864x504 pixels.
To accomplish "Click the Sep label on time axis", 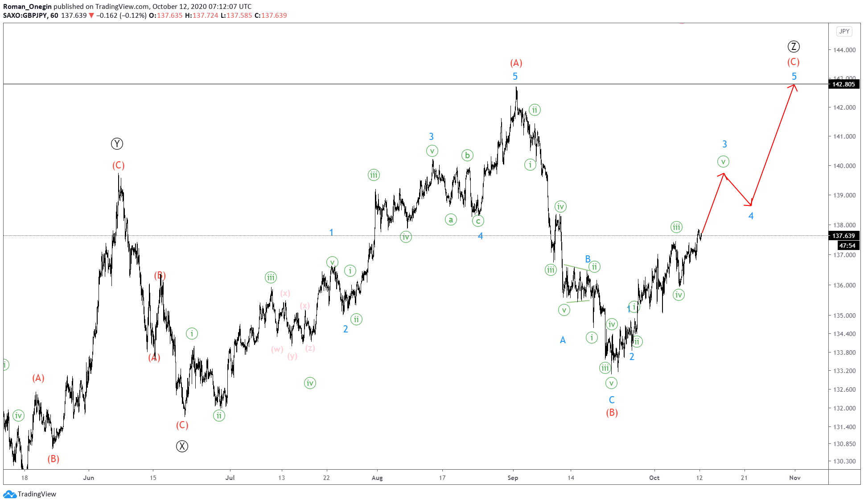I will click(513, 478).
